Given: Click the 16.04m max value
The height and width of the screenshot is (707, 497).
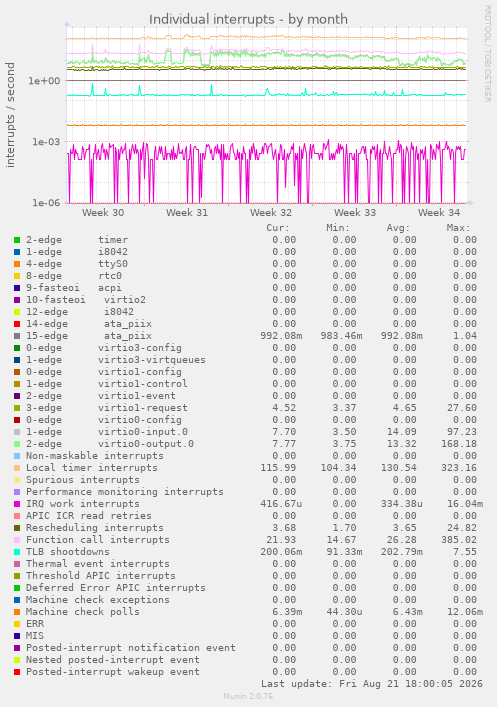Looking at the screenshot, I should [465, 504].
